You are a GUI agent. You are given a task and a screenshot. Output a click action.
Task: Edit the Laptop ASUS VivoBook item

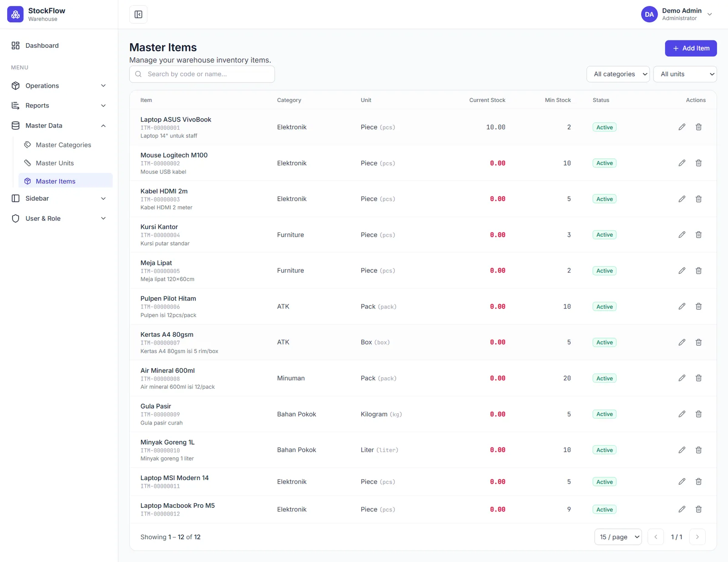click(682, 127)
